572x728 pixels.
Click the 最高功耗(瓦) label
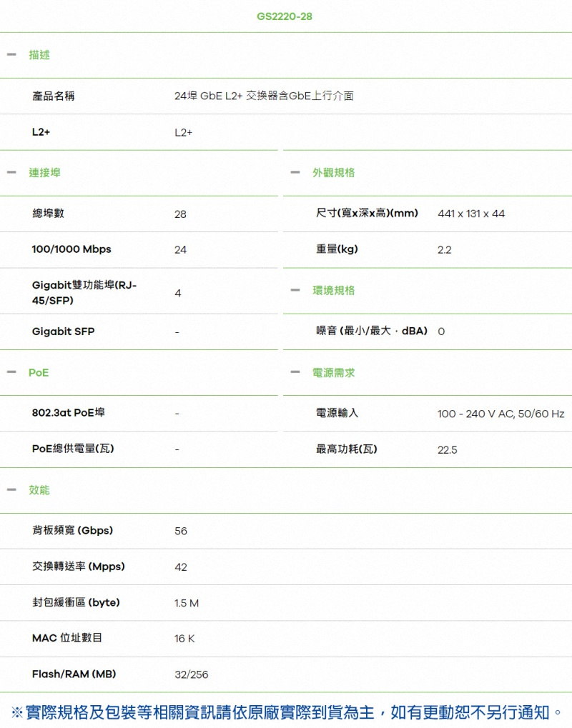(x=347, y=449)
